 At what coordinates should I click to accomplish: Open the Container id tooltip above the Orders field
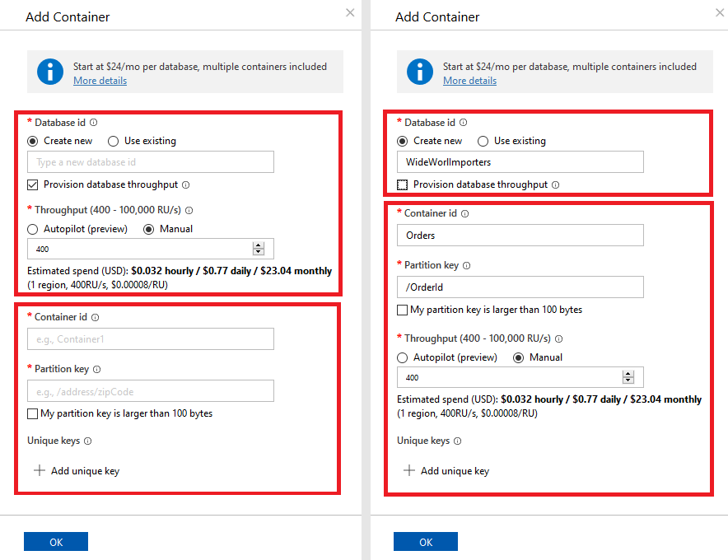coord(466,212)
